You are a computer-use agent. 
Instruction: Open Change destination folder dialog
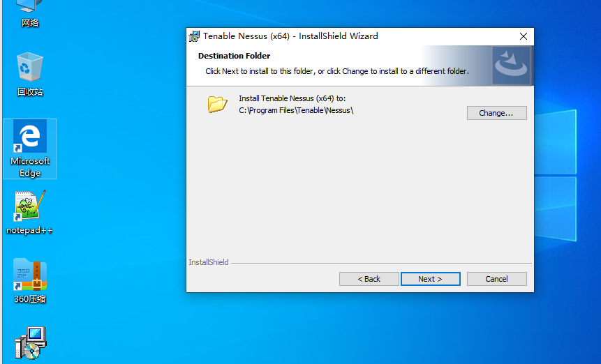[x=496, y=113]
